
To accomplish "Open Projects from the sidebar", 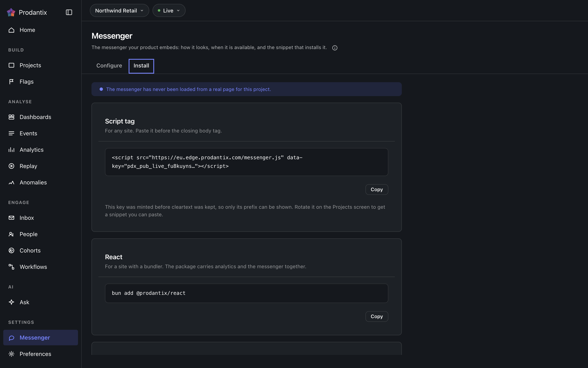I will (41, 65).
